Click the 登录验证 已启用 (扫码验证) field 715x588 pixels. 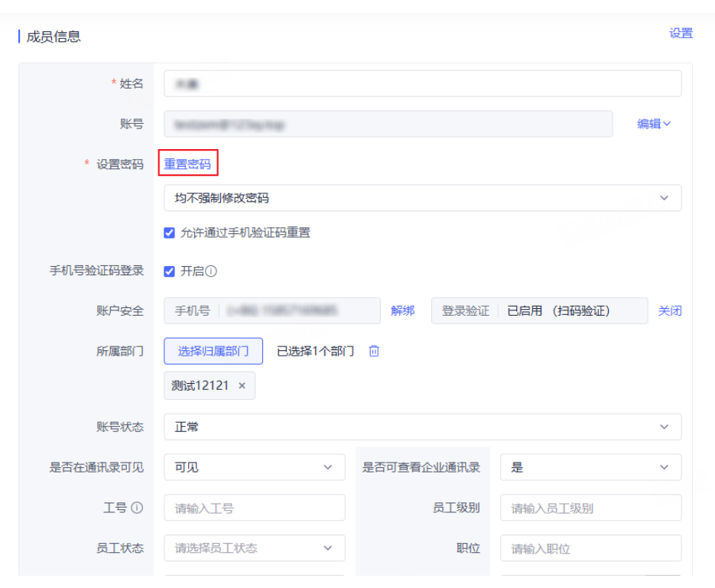(x=539, y=311)
